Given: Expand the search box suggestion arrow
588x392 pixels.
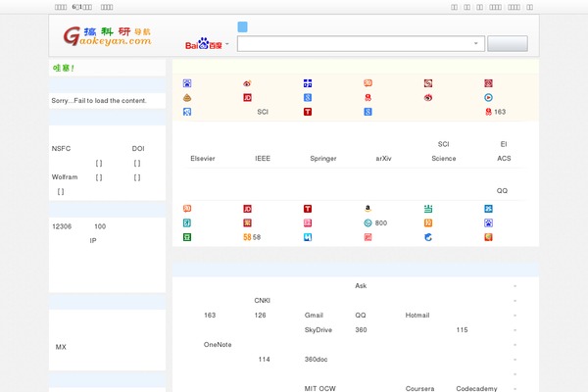Looking at the screenshot, I should tap(476, 44).
